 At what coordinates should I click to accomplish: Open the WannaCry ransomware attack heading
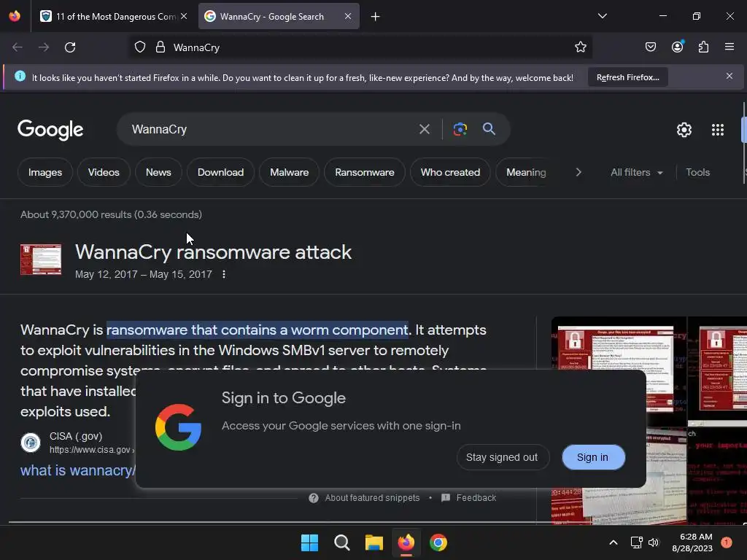[x=213, y=252]
